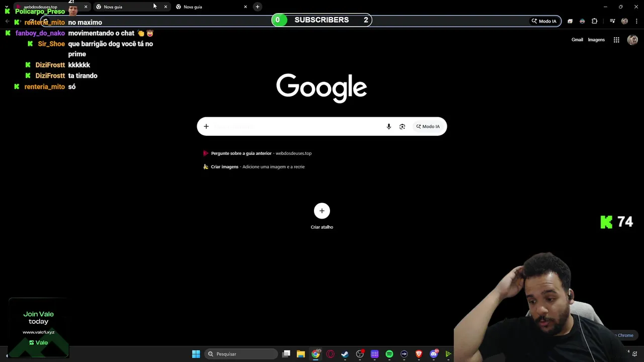Click username Sir_Shoe in chat overlay
This screenshot has height=362, width=644.
51,44
